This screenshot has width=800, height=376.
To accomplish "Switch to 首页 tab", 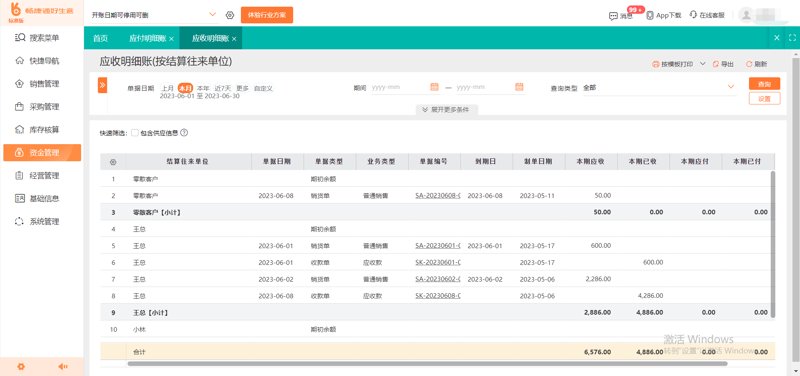I will coord(101,38).
